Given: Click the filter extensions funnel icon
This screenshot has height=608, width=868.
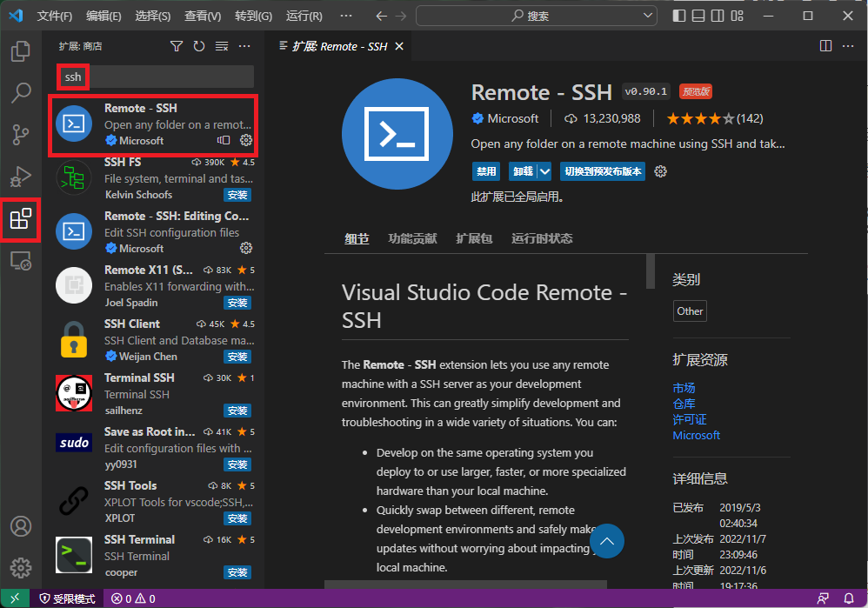Looking at the screenshot, I should coord(177,46).
